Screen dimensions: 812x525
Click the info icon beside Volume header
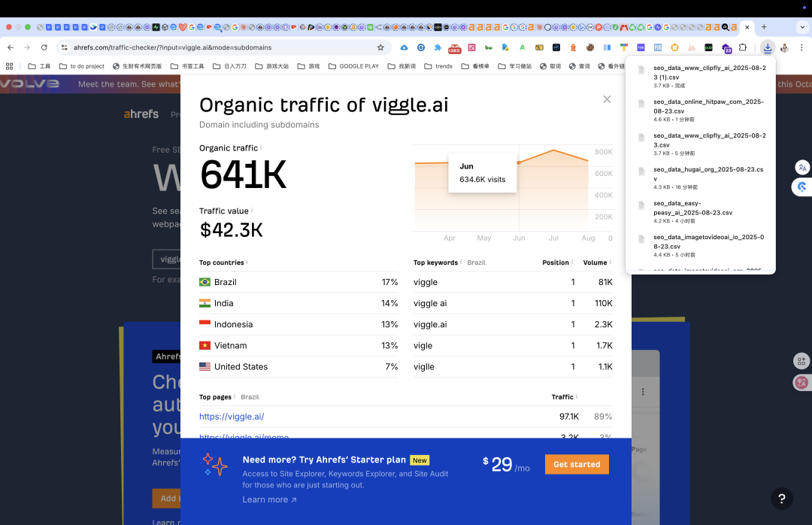click(610, 262)
